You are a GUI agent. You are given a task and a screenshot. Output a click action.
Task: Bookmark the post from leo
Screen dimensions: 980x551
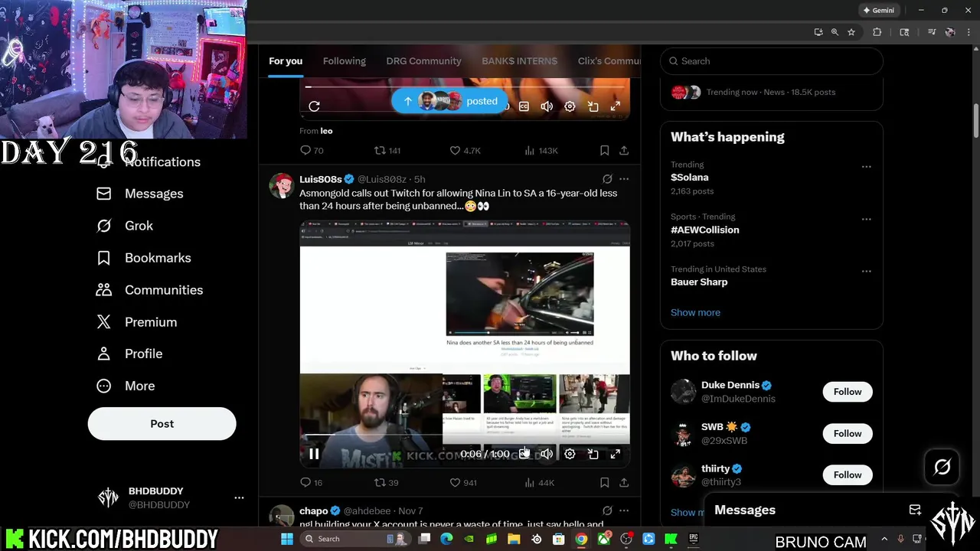pos(604,151)
